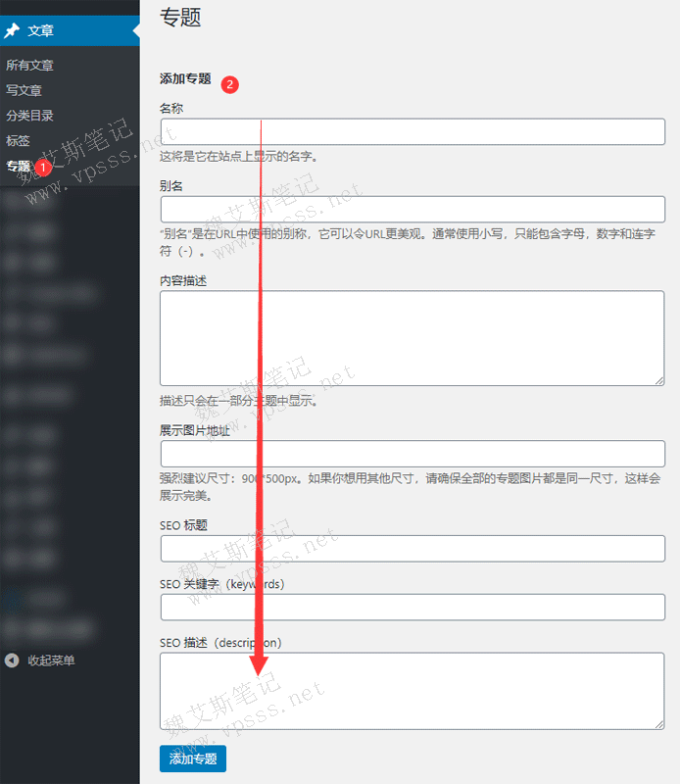This screenshot has height=784, width=680.
Task: Click the SEO 标题 input field
Action: click(x=412, y=548)
